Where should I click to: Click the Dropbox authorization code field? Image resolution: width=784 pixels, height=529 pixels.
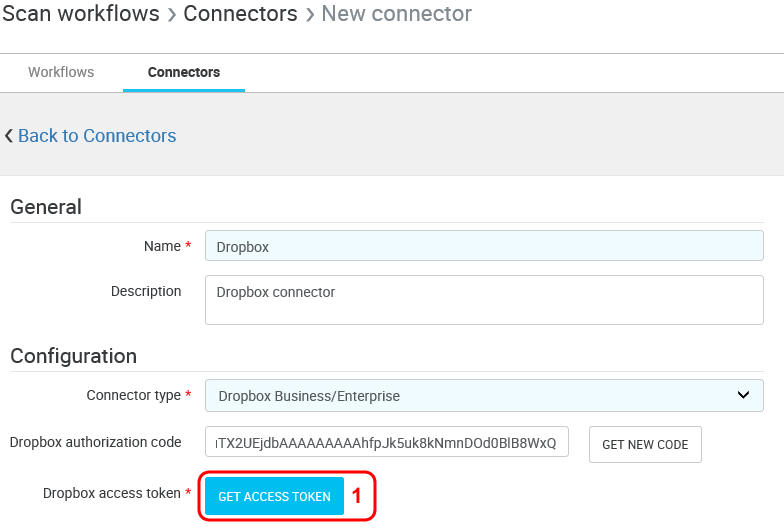pyautogui.click(x=386, y=442)
